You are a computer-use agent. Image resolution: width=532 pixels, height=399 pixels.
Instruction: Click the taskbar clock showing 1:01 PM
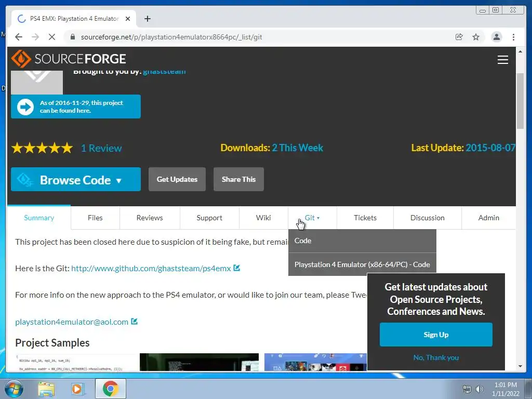tap(506, 389)
